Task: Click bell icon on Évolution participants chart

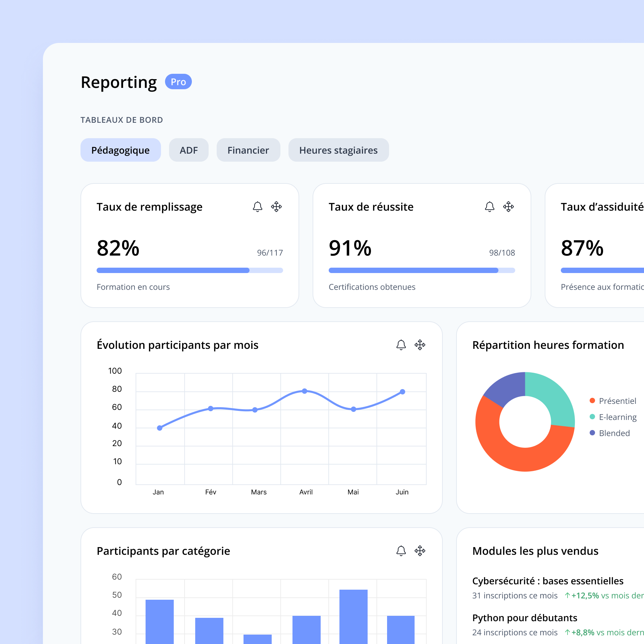Action: pyautogui.click(x=401, y=345)
